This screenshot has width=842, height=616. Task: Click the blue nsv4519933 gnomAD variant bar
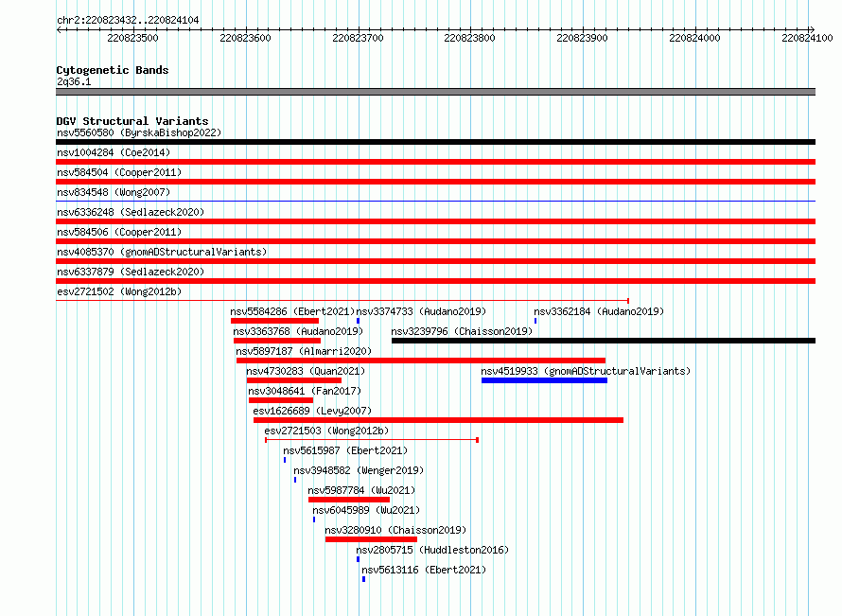coord(545,380)
